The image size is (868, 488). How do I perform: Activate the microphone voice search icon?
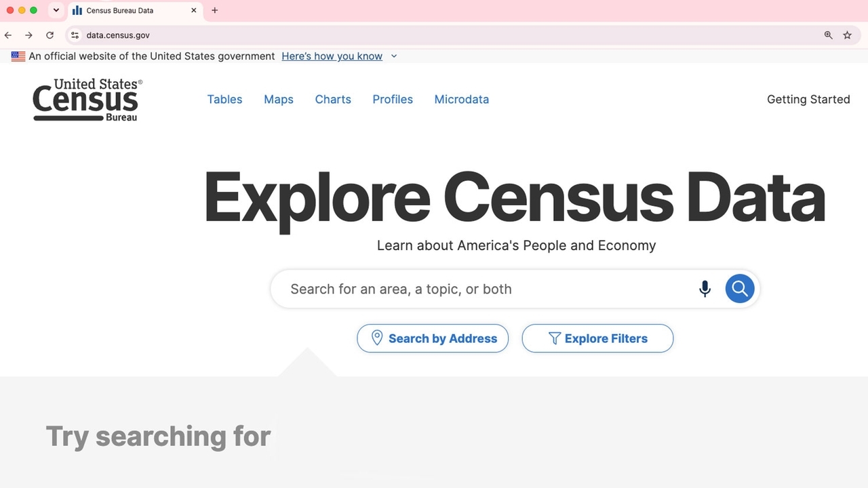(705, 289)
